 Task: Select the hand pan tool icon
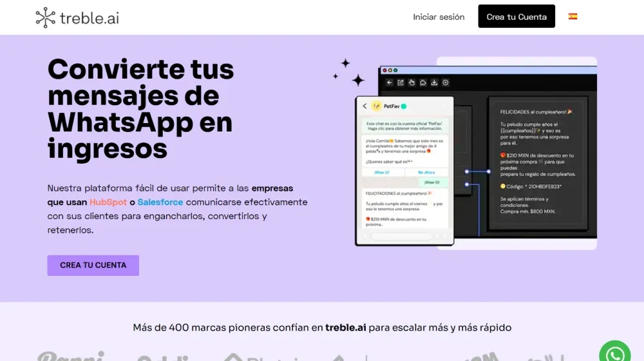pos(412,83)
